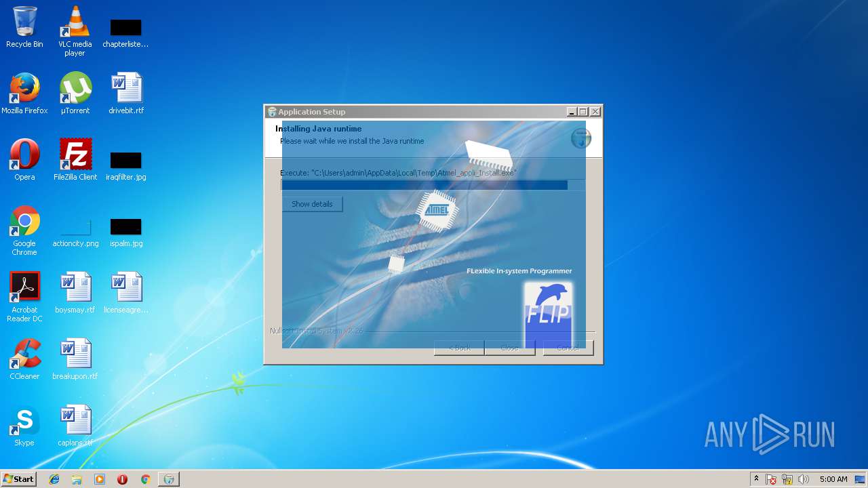Viewport: 868px width, 488px height.
Task: Open the network tray icon
Action: [787, 479]
